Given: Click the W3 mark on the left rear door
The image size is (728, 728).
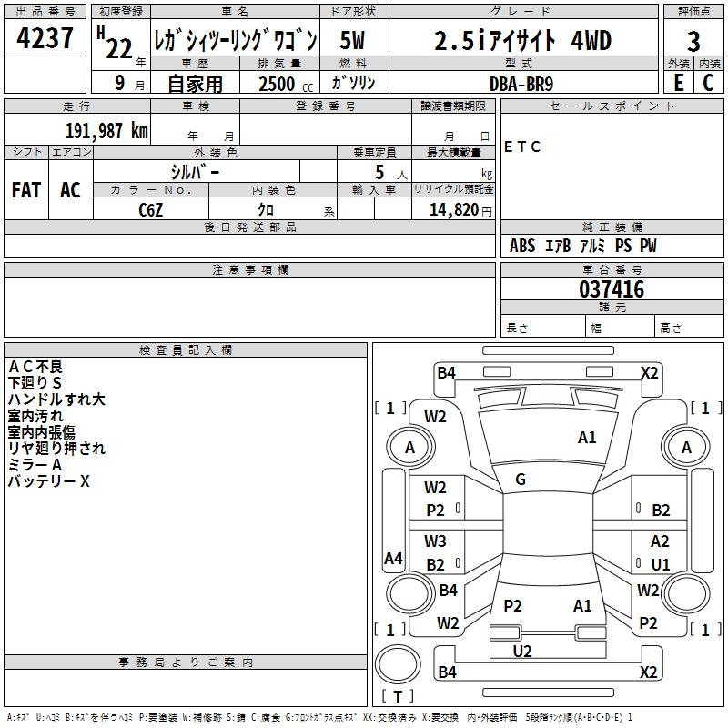Looking at the screenshot, I should coord(435,541).
